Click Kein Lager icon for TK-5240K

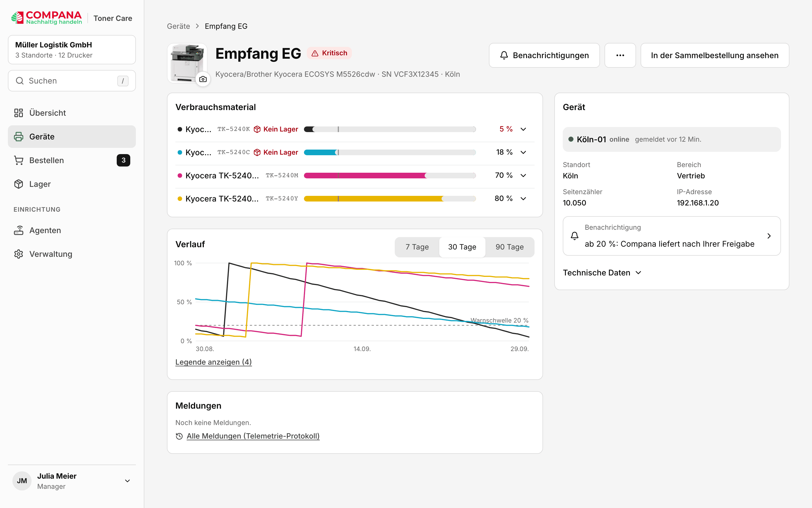click(257, 129)
